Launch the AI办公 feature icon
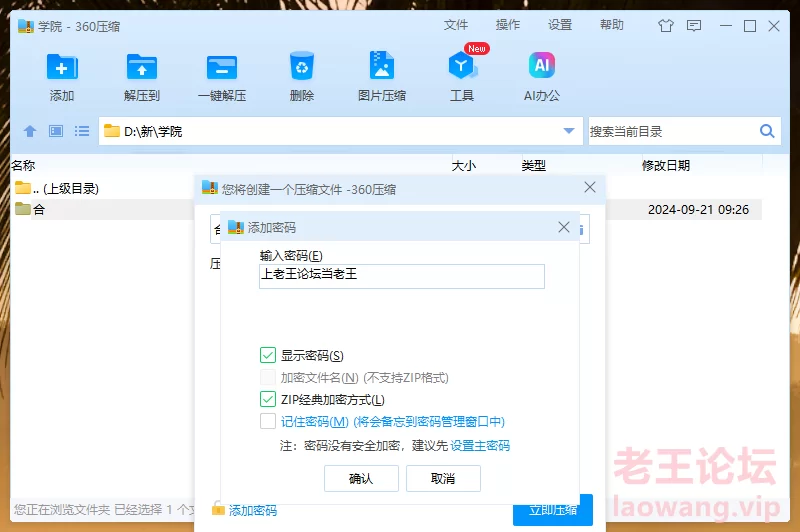This screenshot has height=532, width=800. 542,68
